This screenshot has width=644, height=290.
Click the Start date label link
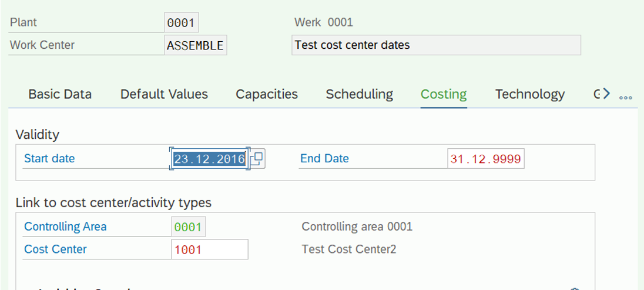pyautogui.click(x=50, y=158)
